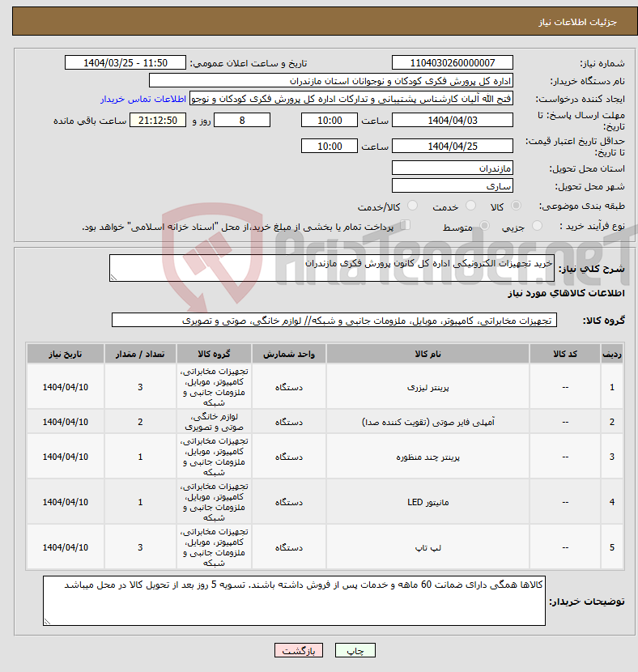Image resolution: width=638 pixels, height=672 pixels.
Task: Click the buyer organization name field
Action: click(x=331, y=81)
